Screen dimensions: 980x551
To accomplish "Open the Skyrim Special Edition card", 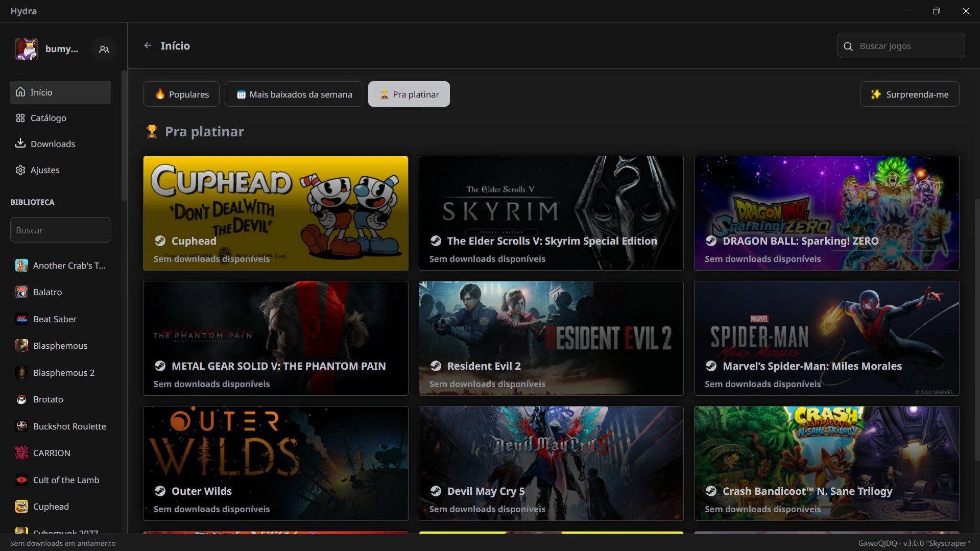I will (x=551, y=213).
